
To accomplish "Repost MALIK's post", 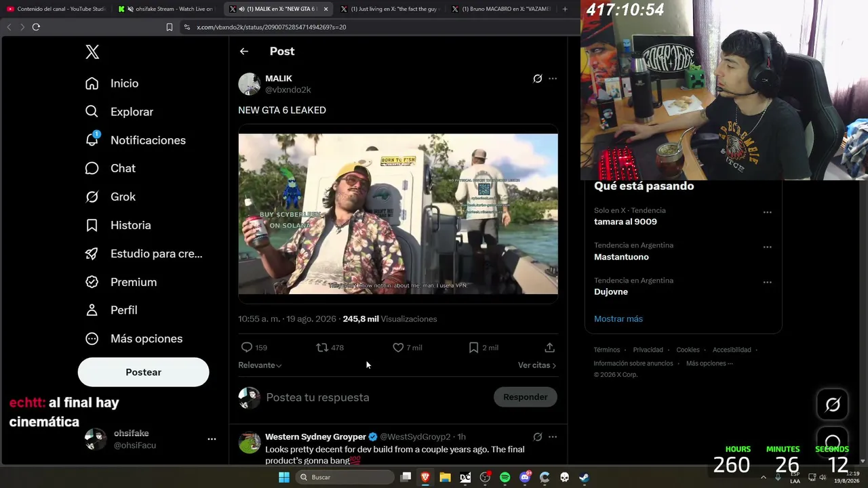I will point(322,348).
